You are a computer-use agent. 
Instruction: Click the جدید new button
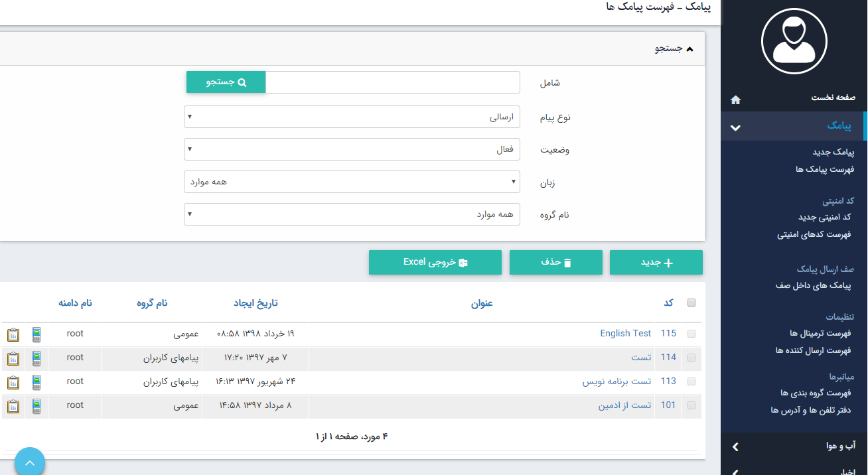[x=656, y=263]
